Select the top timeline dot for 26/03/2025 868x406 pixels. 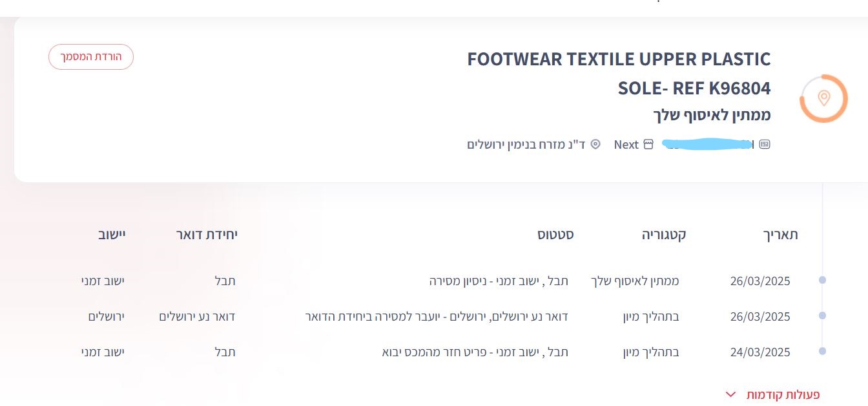coord(822,280)
